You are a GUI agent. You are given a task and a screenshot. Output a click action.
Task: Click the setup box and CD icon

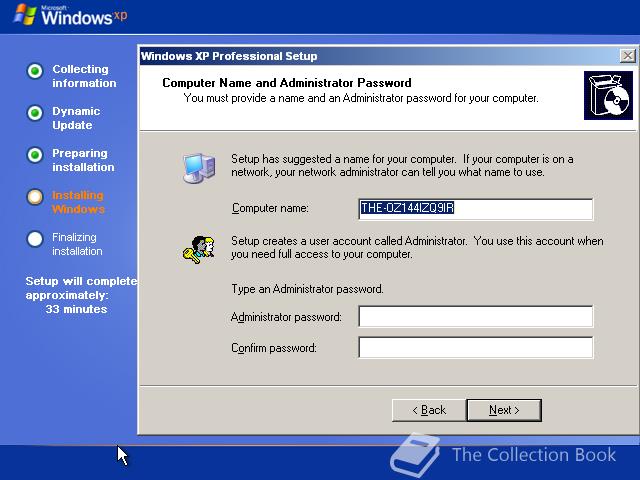608,96
